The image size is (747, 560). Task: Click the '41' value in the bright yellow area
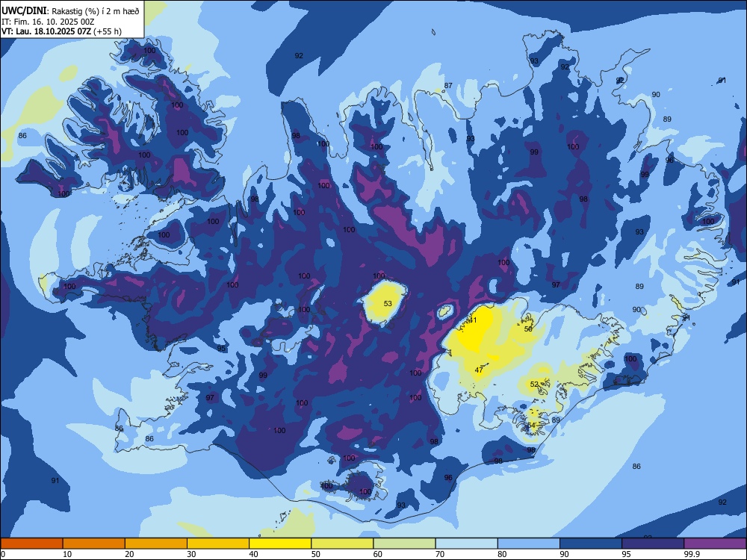tap(473, 320)
